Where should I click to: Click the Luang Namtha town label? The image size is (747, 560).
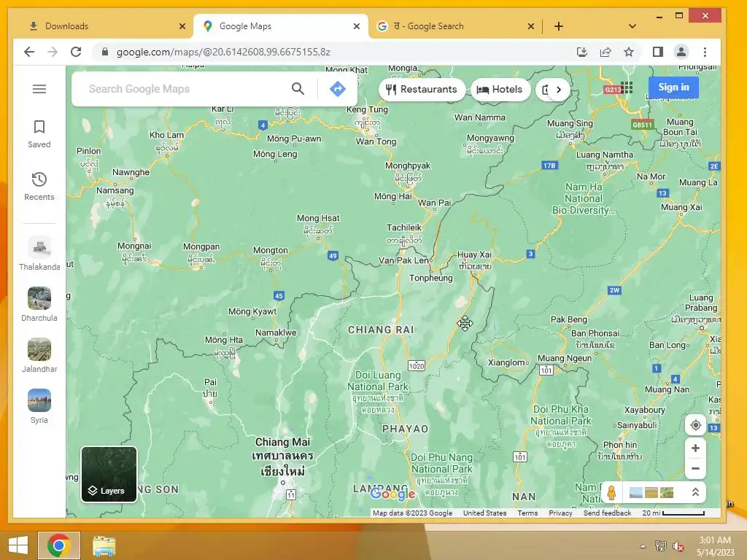point(605,155)
